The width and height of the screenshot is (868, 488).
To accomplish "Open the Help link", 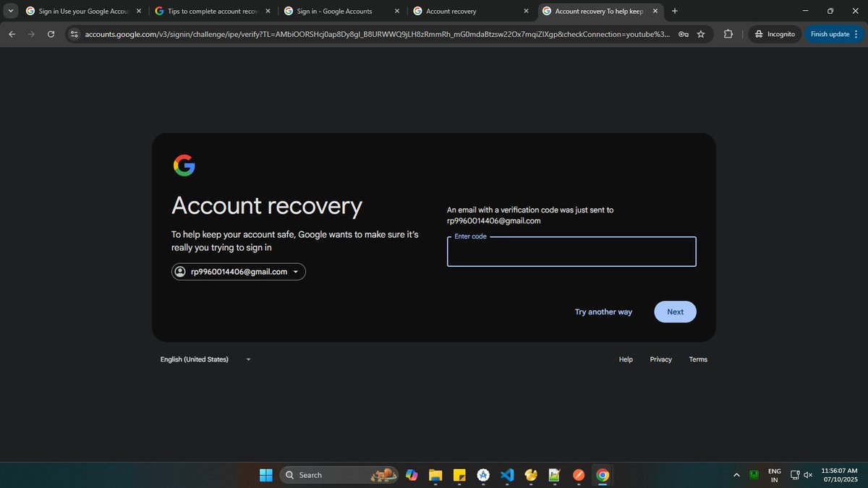I will (x=626, y=359).
